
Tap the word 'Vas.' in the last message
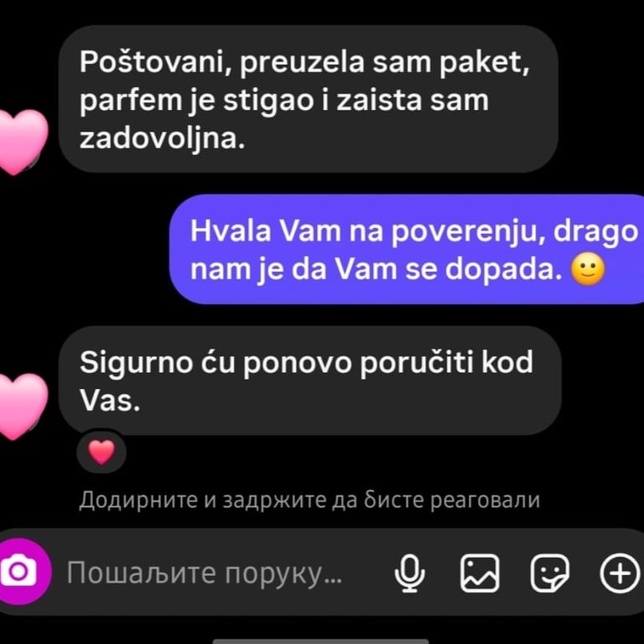coord(110,400)
